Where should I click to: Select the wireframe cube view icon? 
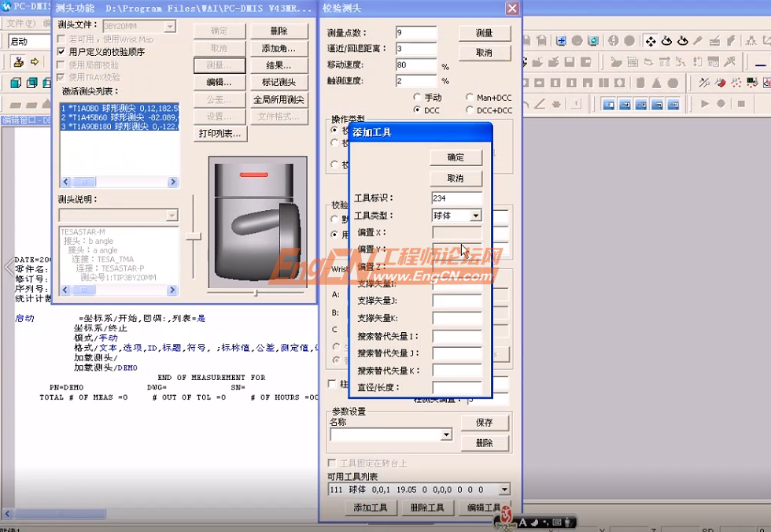tap(32, 83)
